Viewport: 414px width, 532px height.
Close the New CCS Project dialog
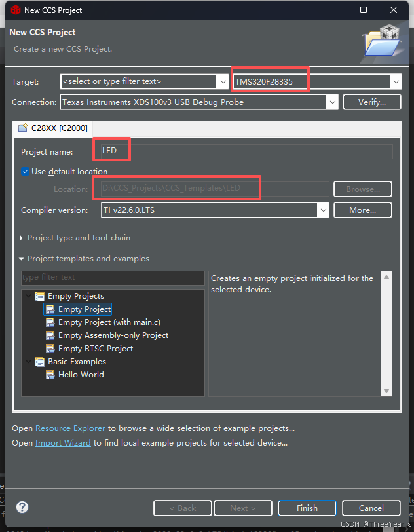pyautogui.click(x=394, y=10)
